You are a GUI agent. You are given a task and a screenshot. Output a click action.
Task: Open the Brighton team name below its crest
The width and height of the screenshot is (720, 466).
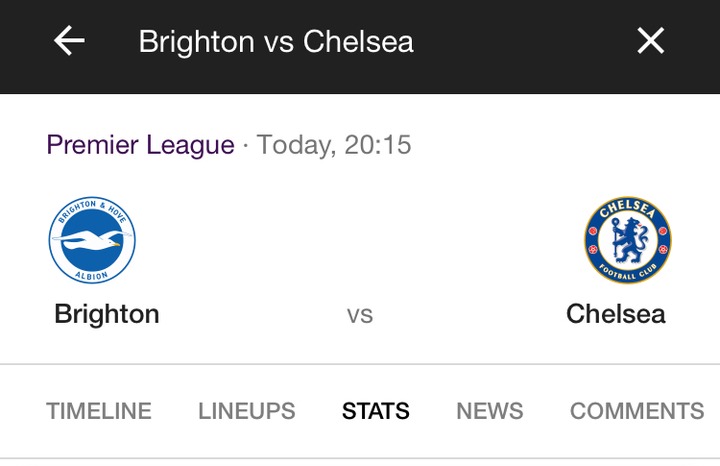pyautogui.click(x=106, y=314)
